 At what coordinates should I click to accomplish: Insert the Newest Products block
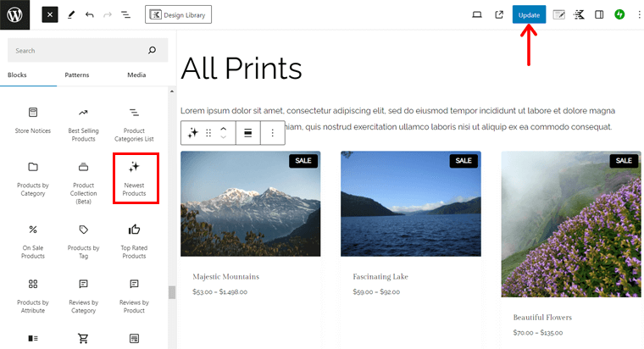(134, 178)
